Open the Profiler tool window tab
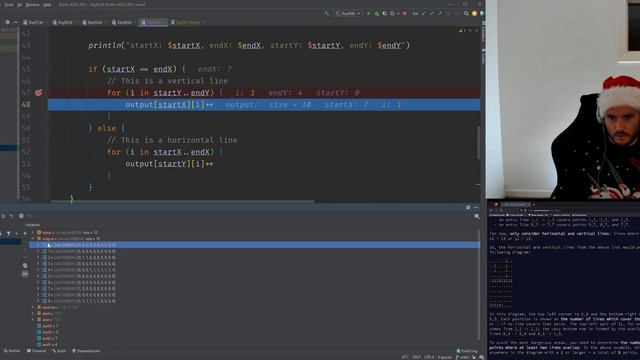Image resolution: width=640 pixels, height=360 pixels. 12,351
